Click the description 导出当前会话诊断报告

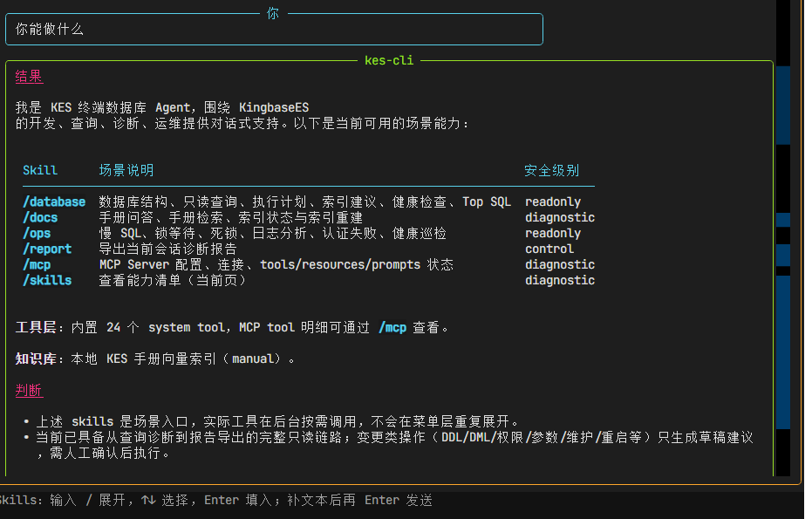point(167,249)
